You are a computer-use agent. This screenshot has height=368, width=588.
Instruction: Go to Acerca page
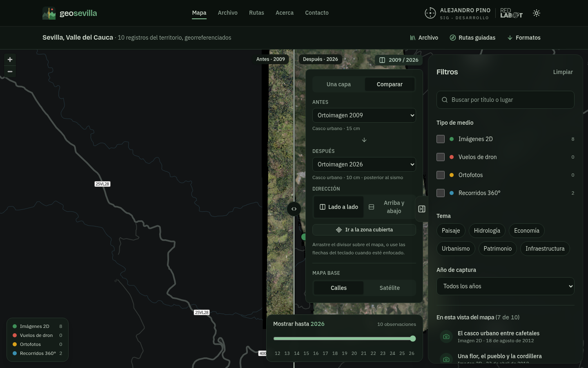pos(285,13)
